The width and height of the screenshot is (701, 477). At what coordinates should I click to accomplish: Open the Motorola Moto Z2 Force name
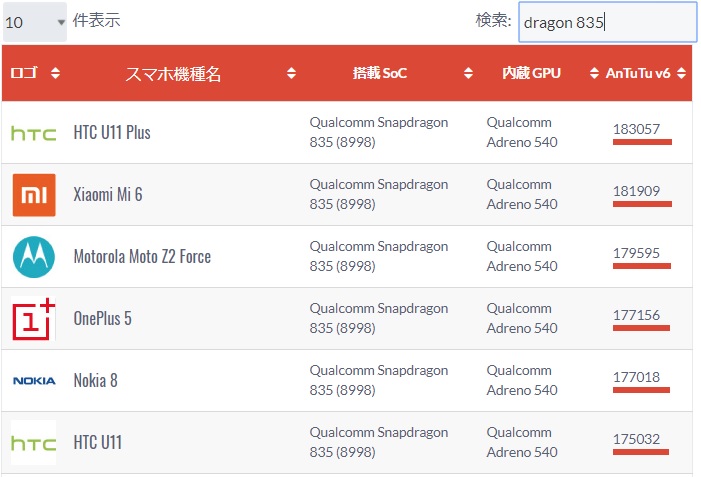pyautogui.click(x=142, y=257)
